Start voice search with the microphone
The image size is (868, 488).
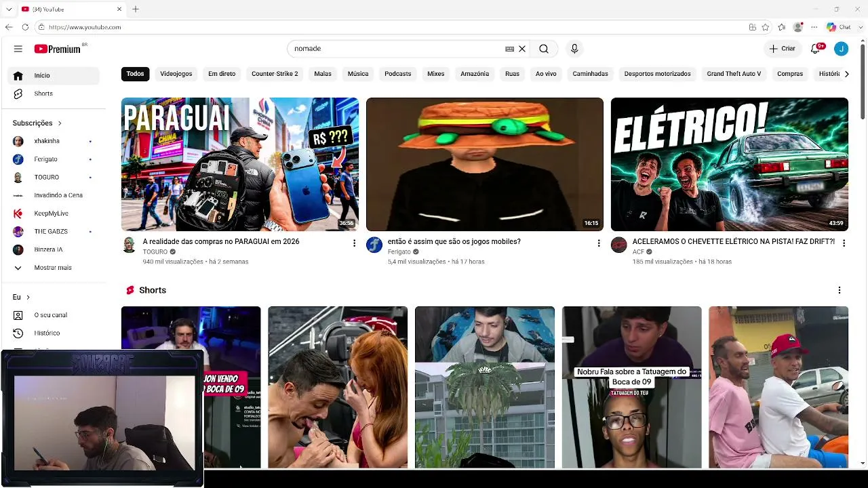coord(574,49)
